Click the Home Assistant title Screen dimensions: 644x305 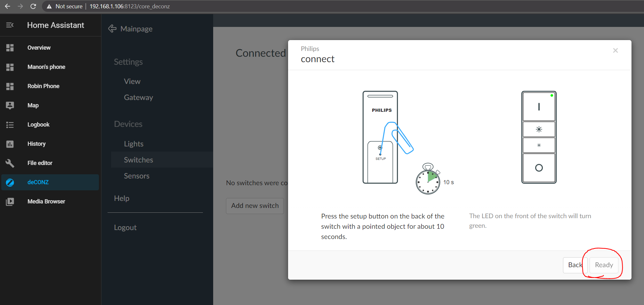point(56,25)
